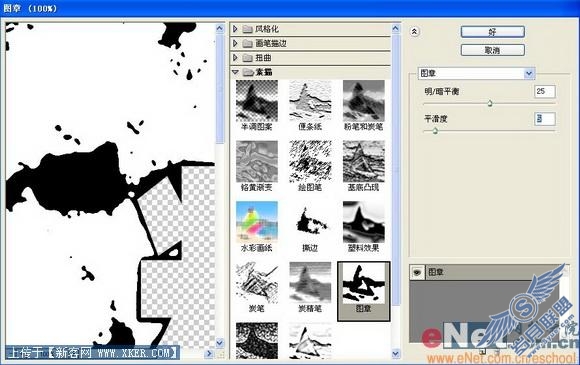Expand the 扭曲 filter folder
This screenshot has height=365, width=580.
tap(235, 58)
